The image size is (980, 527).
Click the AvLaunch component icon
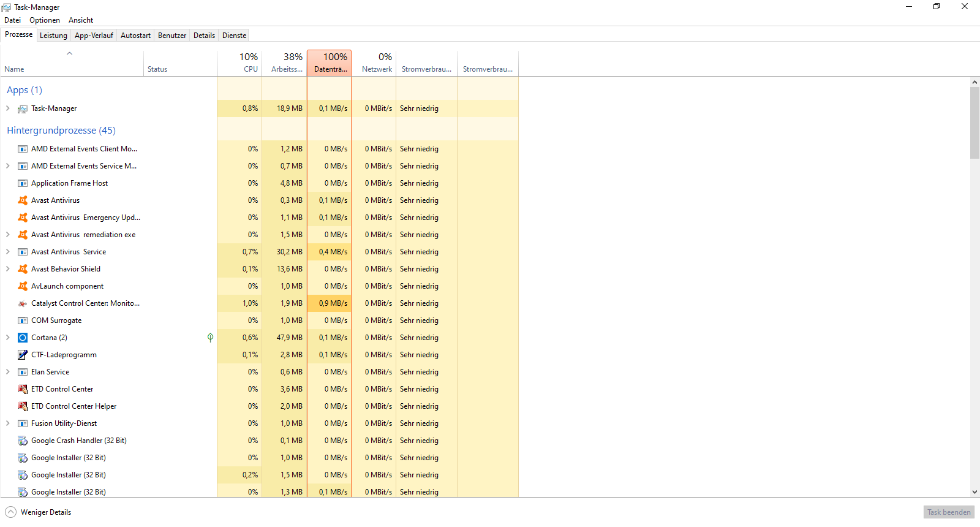[x=23, y=286]
